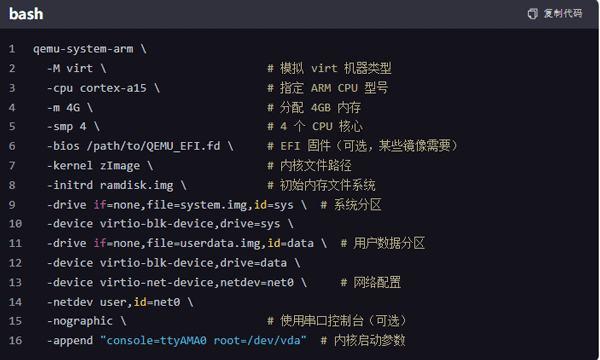Click the -nographic option text
This screenshot has width=600, height=360.
click(x=80, y=321)
